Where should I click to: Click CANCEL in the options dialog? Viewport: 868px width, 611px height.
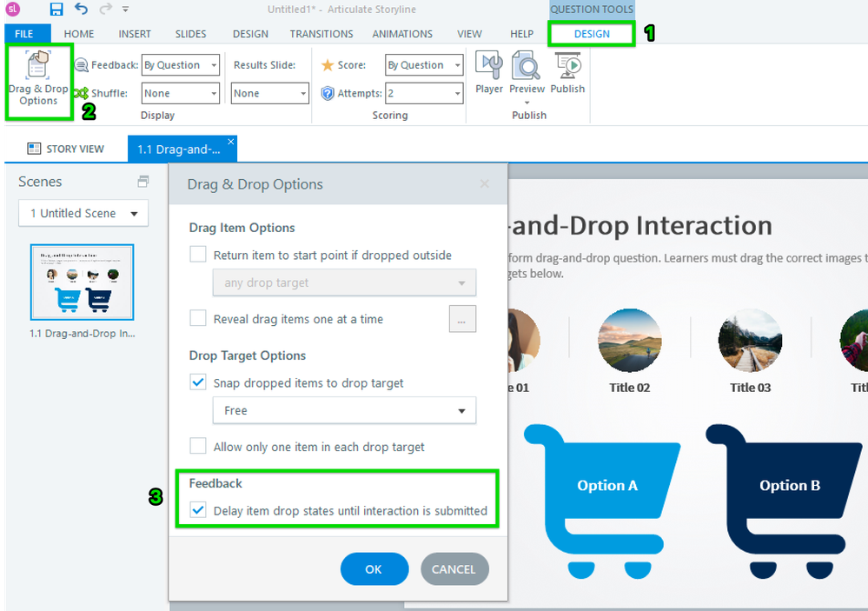click(x=454, y=569)
